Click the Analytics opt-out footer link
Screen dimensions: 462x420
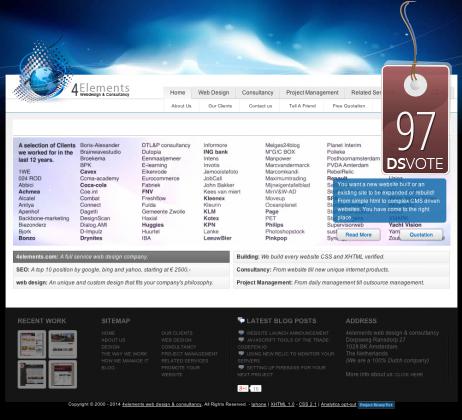click(x=338, y=404)
